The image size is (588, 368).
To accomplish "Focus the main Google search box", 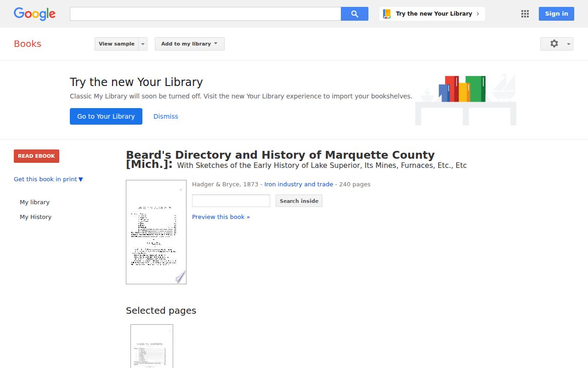I will tap(205, 14).
